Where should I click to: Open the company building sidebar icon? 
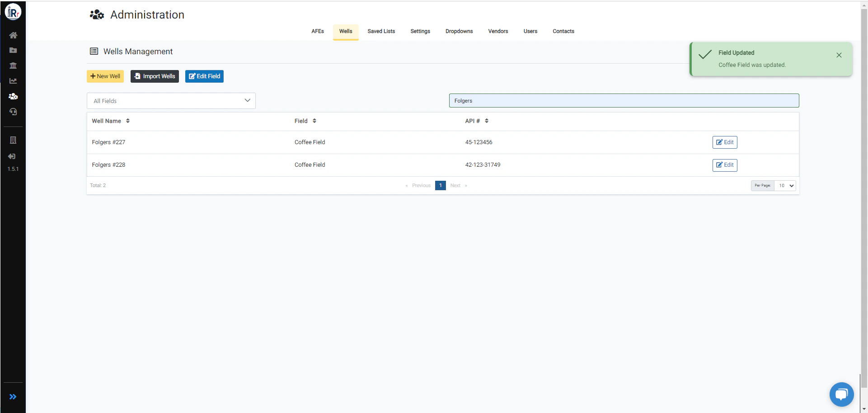13,140
